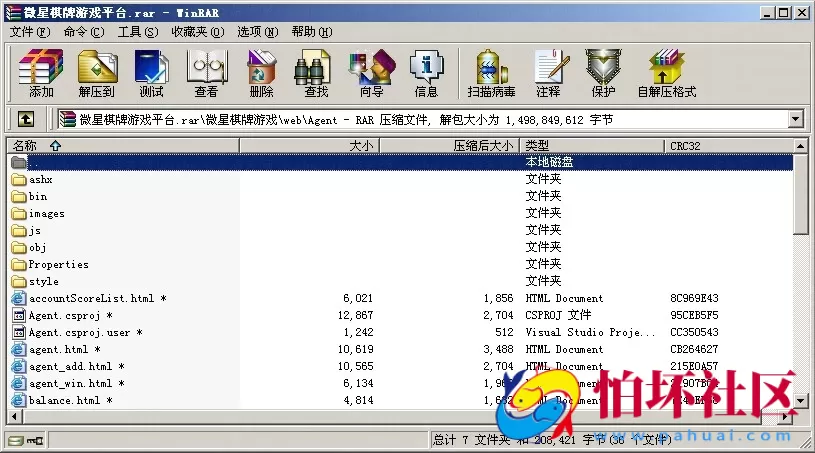The image size is (815, 453).
Task: Open the 查看 (View) toolbar icon
Action: click(x=206, y=73)
